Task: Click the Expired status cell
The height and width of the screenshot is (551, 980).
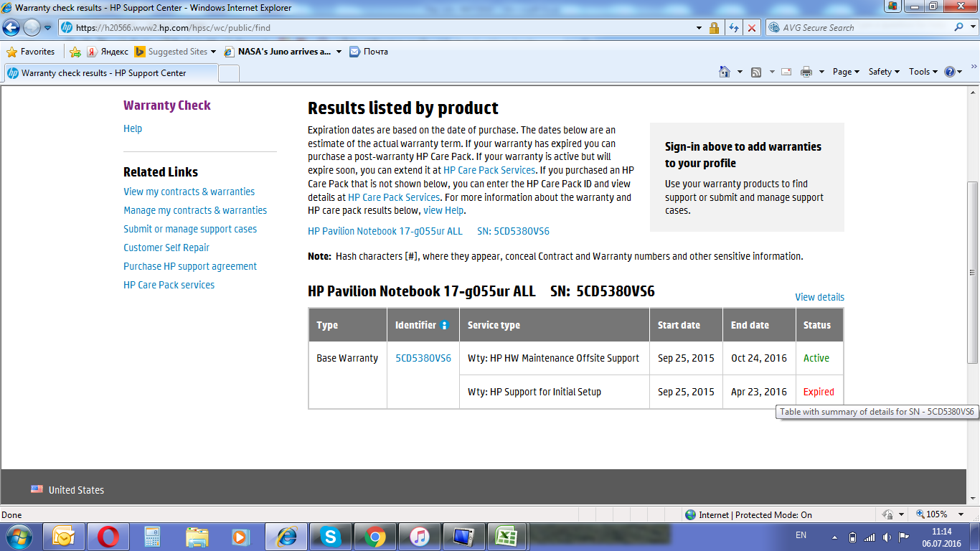Action: click(x=819, y=392)
